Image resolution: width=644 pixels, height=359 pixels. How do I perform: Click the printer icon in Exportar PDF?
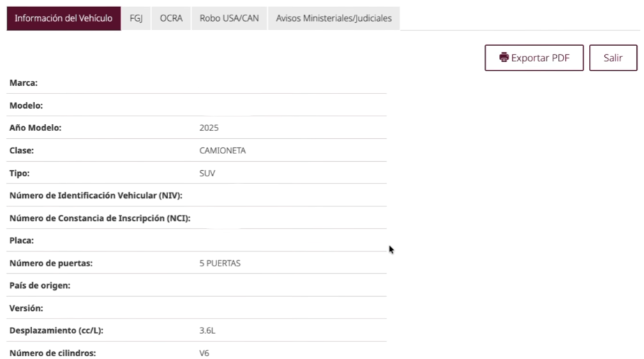pyautogui.click(x=504, y=57)
